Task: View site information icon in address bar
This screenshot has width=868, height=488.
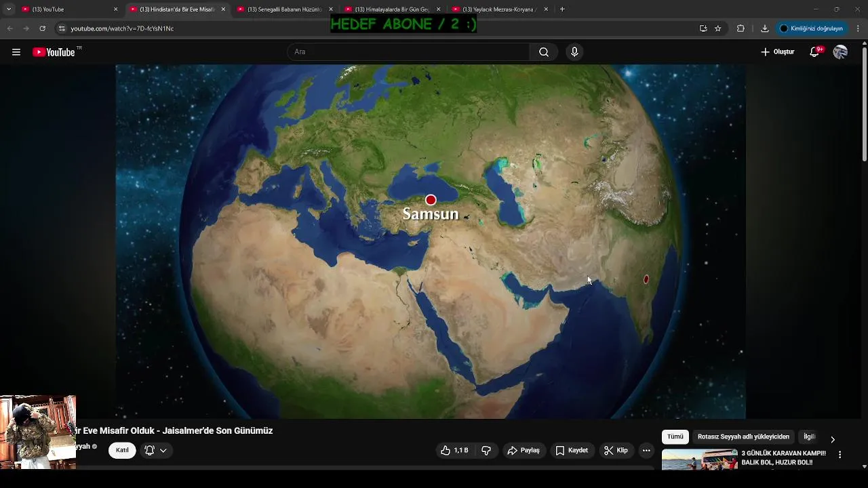Action: 62,28
